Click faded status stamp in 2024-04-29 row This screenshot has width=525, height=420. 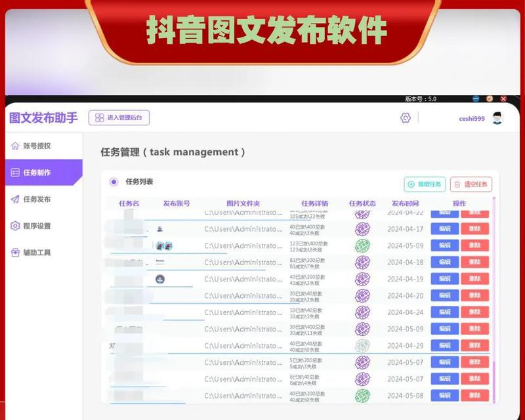click(x=363, y=346)
